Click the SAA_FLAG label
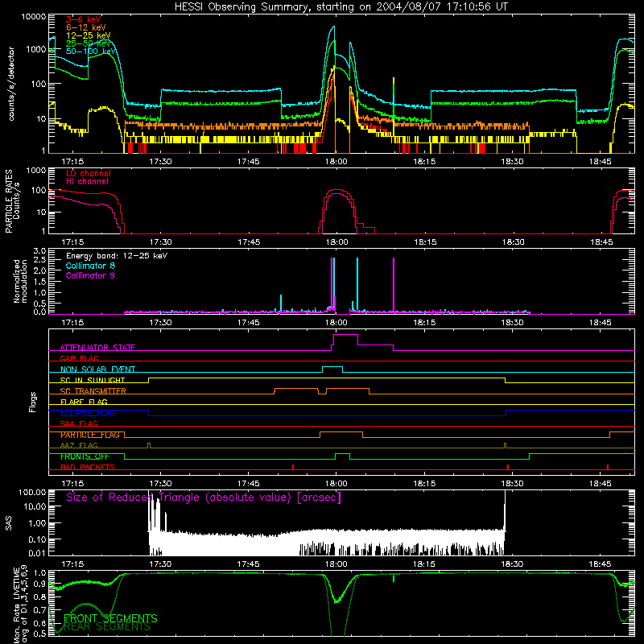 tap(79, 424)
